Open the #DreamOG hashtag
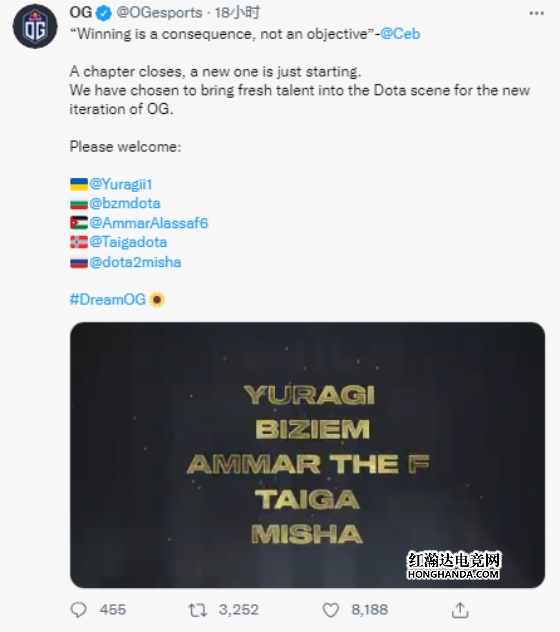 point(108,299)
